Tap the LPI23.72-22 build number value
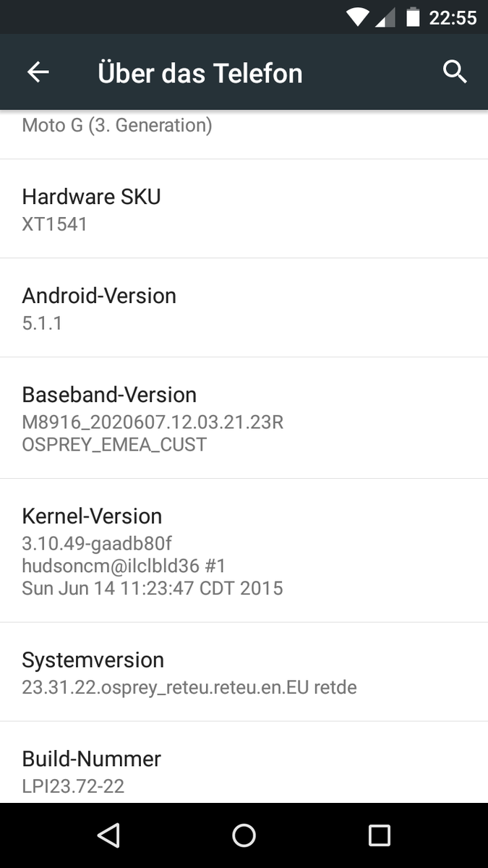This screenshot has height=868, width=488. coord(73,786)
